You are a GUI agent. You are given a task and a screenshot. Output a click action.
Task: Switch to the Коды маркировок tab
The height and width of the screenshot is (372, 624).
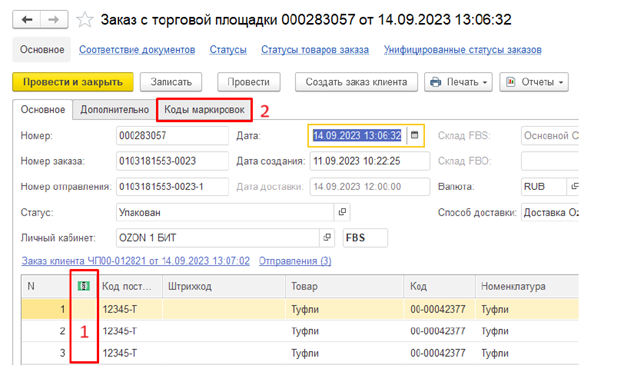[x=204, y=110]
